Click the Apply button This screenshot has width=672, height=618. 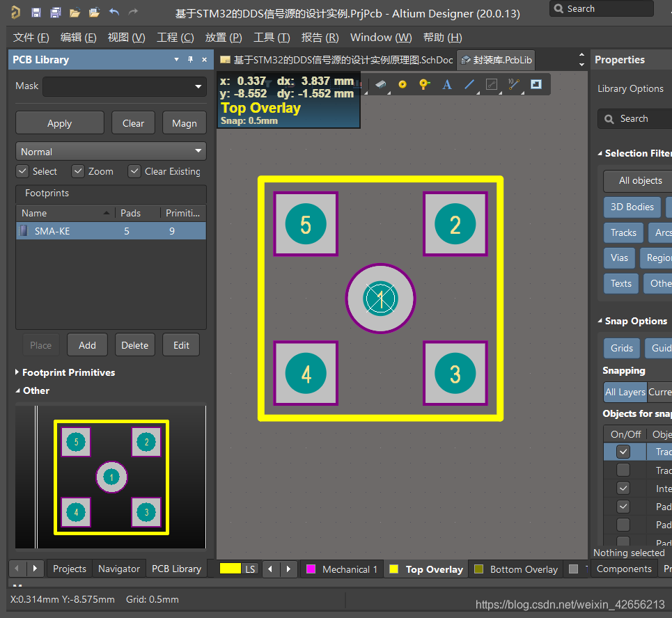60,123
